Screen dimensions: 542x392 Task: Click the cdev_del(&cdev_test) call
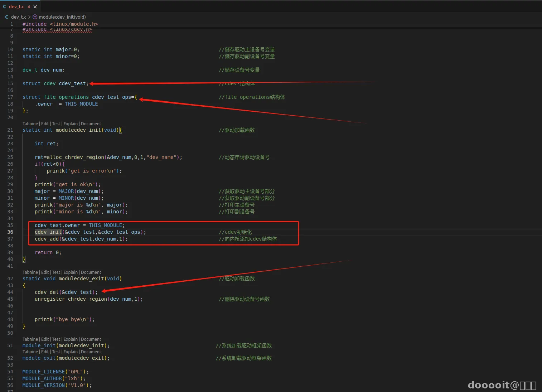click(x=66, y=292)
